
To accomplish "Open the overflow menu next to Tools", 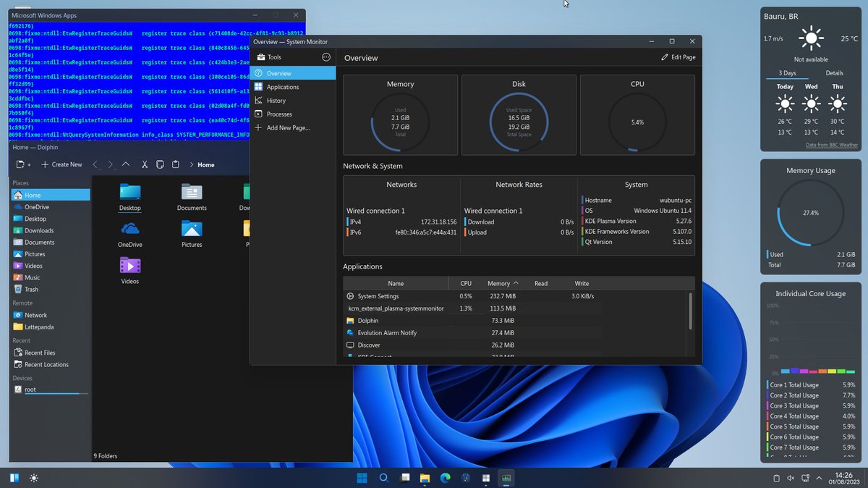I will pos(325,56).
